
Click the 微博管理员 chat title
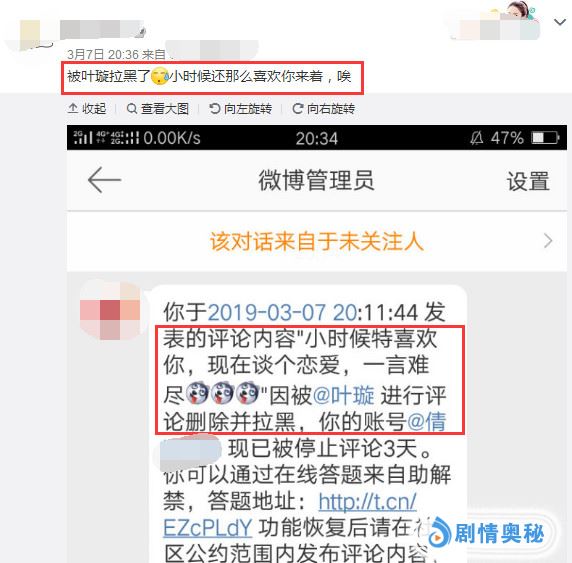click(x=316, y=180)
